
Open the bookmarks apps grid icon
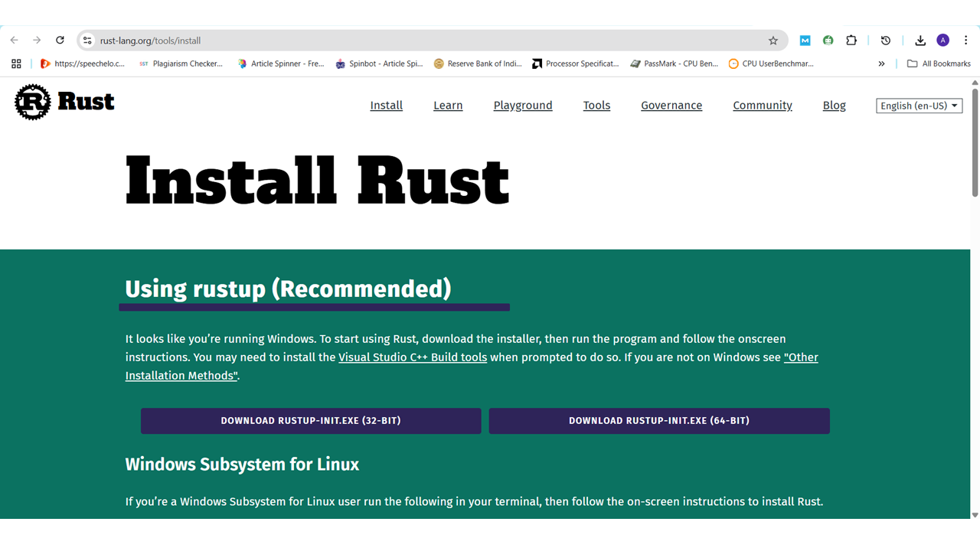[x=15, y=64]
